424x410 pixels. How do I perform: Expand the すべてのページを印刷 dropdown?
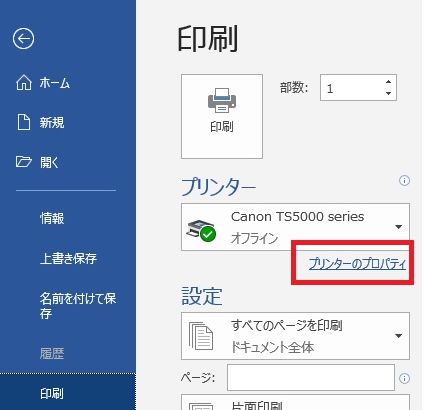(295, 336)
